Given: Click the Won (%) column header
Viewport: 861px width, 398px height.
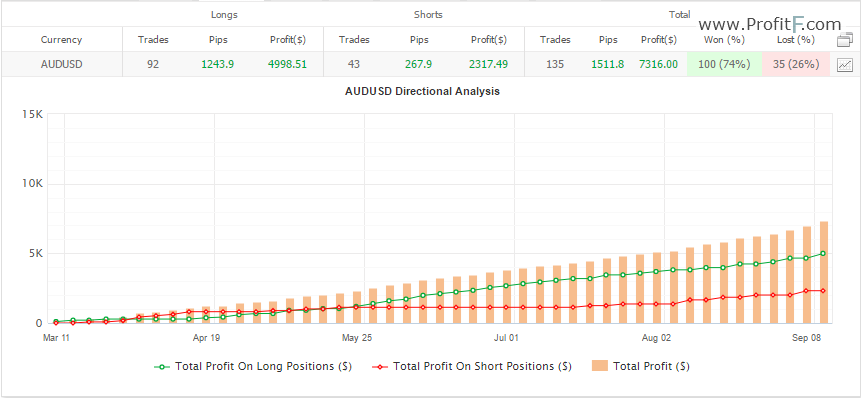Looking at the screenshot, I should (724, 40).
